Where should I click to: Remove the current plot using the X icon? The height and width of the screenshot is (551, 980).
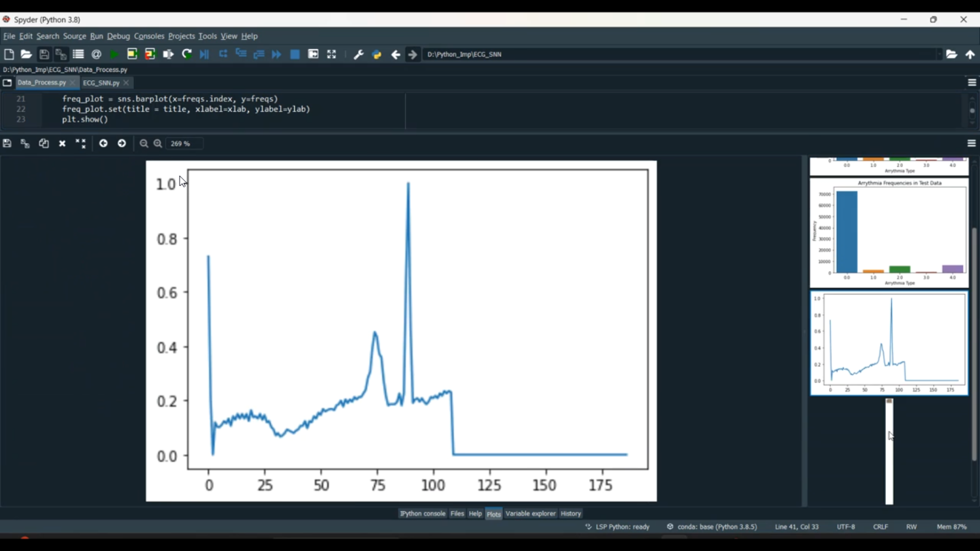click(62, 143)
